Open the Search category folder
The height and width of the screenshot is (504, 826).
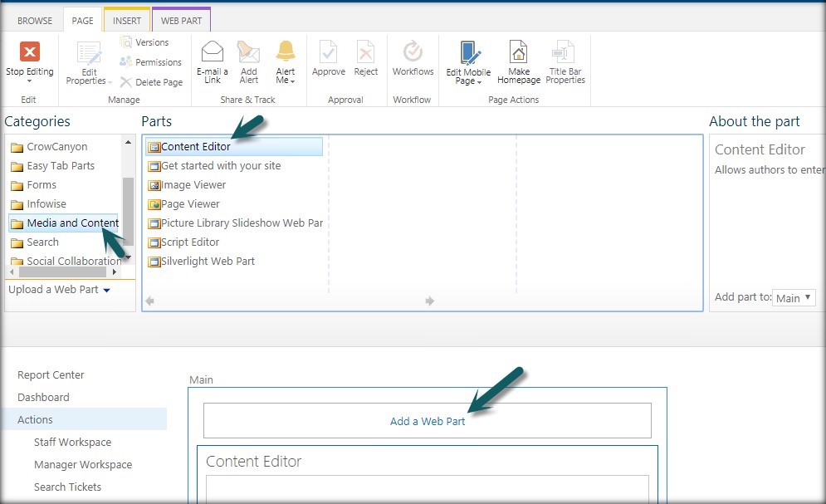tap(35, 242)
